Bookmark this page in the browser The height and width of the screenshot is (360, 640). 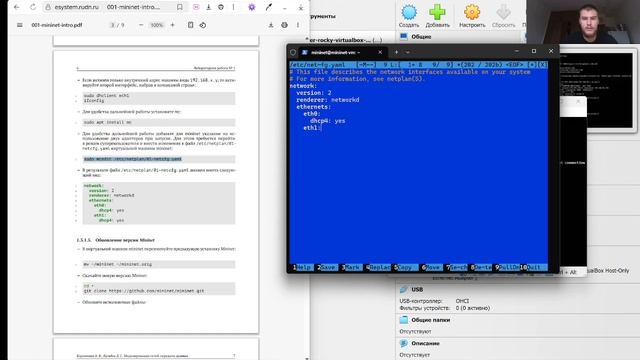pyautogui.click(x=180, y=7)
